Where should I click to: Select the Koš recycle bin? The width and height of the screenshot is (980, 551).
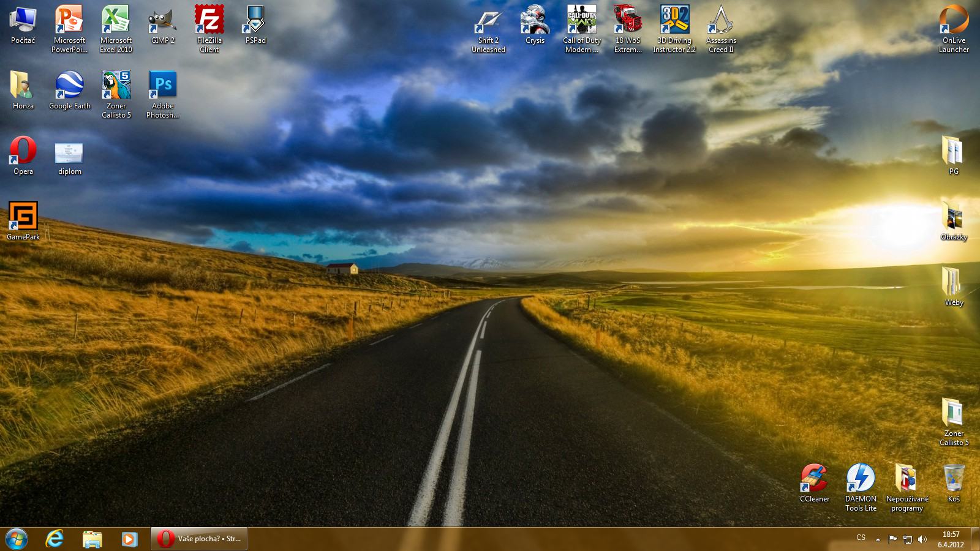954,479
